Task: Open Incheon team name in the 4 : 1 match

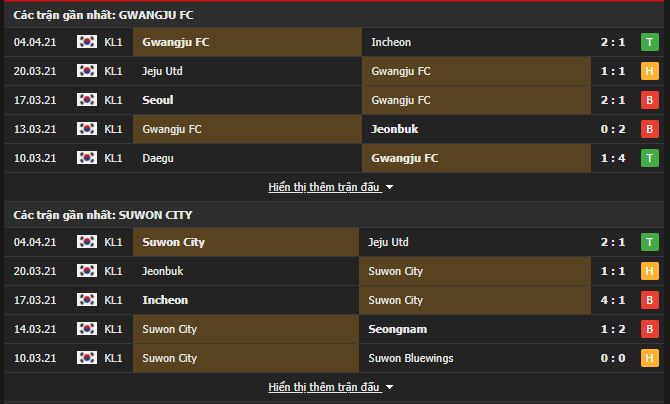Action: point(165,300)
